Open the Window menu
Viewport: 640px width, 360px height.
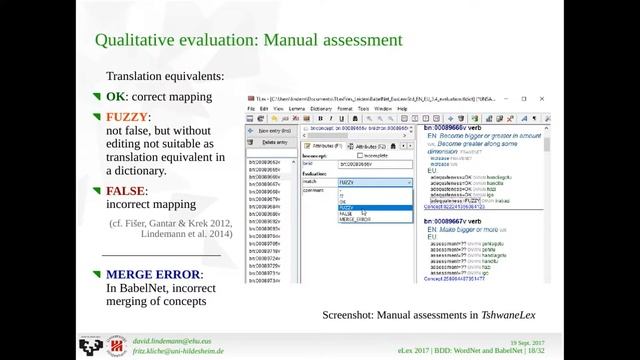[x=383, y=109]
